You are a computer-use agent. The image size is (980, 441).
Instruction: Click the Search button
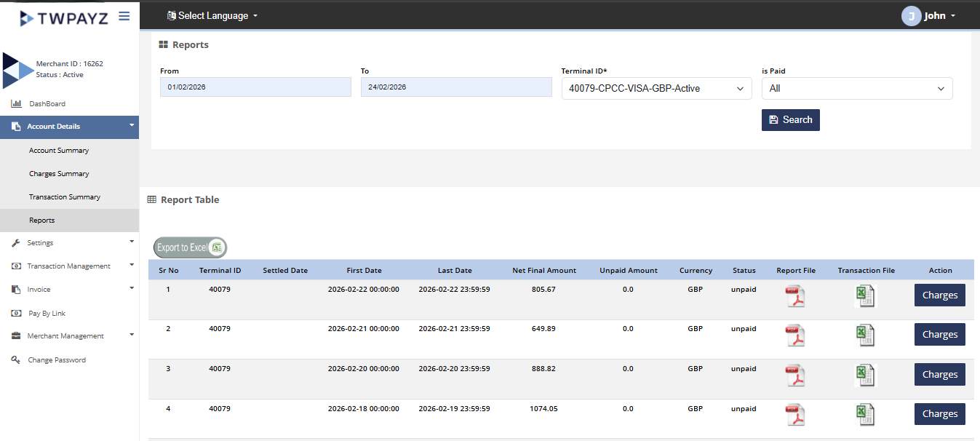tap(790, 120)
